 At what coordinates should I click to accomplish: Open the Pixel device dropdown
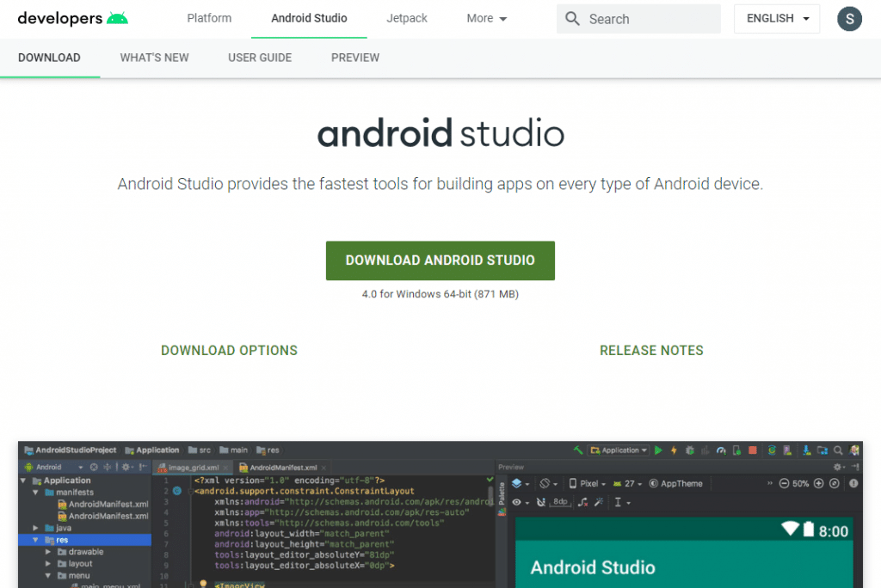pos(587,483)
